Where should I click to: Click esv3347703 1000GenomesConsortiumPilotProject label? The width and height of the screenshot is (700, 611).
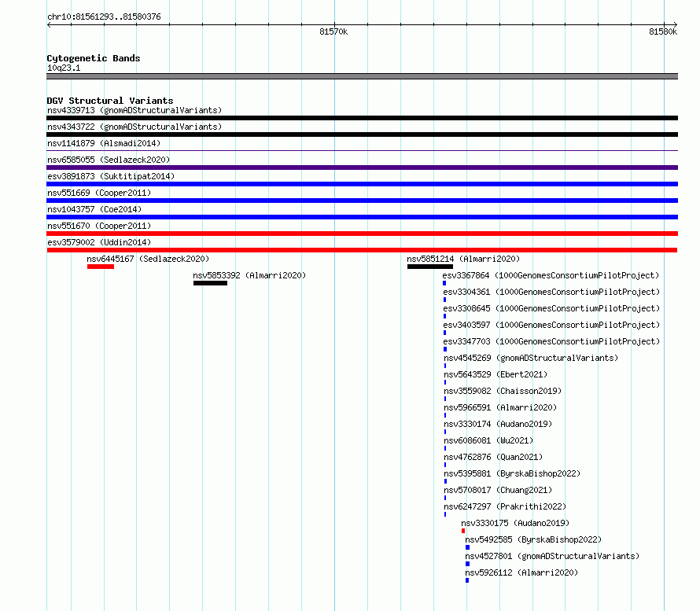[x=551, y=341]
